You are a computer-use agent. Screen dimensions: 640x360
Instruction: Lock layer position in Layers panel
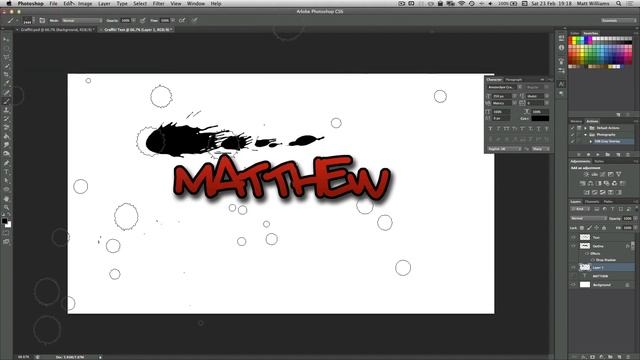click(x=597, y=228)
